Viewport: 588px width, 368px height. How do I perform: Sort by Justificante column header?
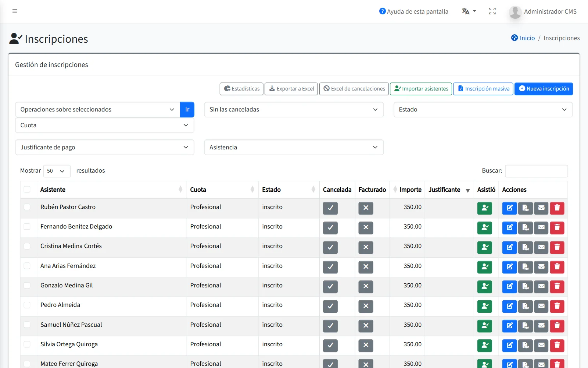(449, 190)
